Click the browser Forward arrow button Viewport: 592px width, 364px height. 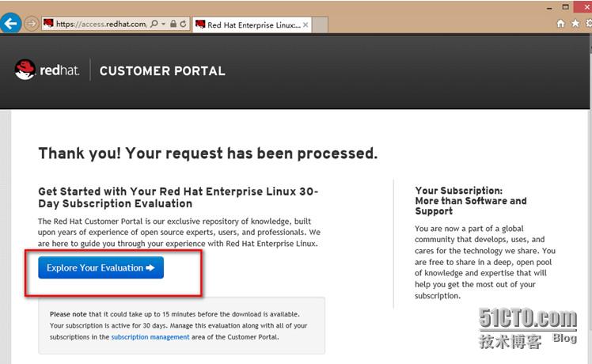(32, 24)
